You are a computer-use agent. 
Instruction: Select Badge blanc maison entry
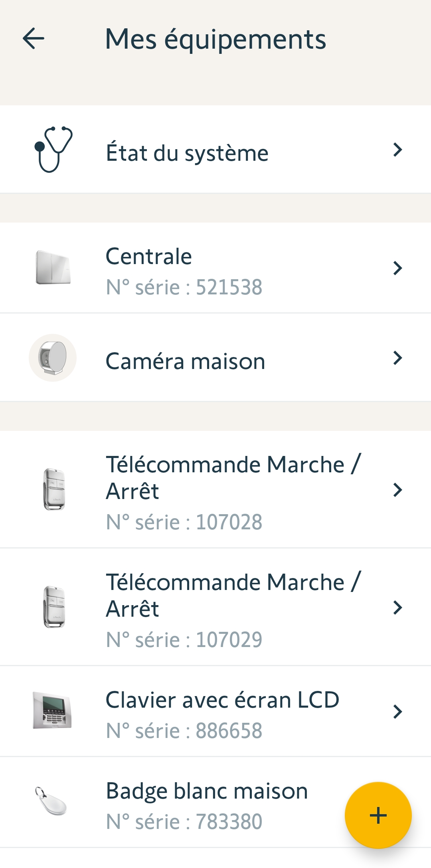[207, 805]
